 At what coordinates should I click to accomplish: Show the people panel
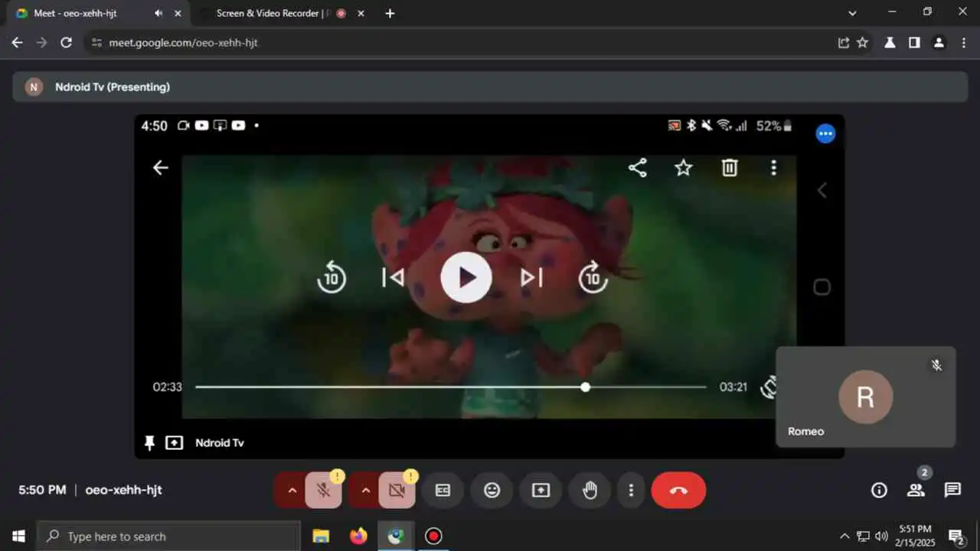[x=916, y=491]
